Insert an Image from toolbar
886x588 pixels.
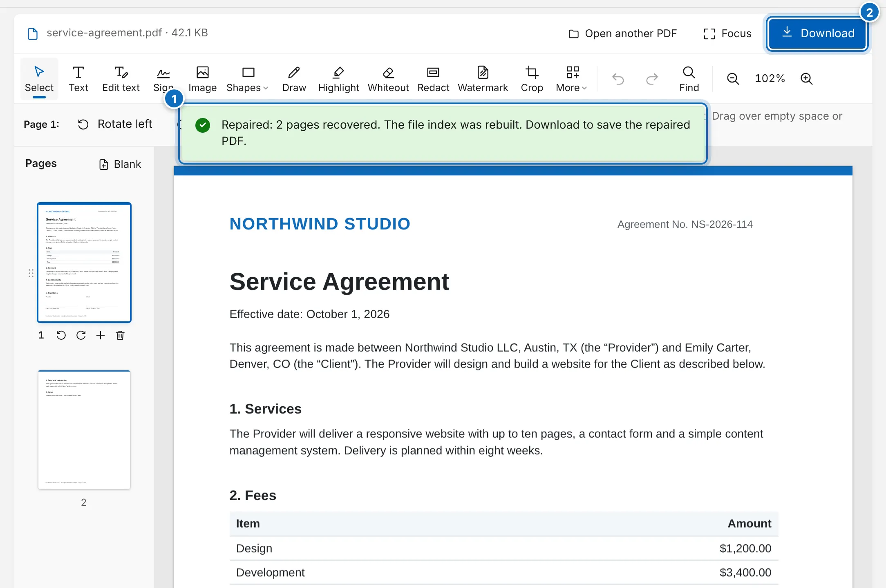203,79
